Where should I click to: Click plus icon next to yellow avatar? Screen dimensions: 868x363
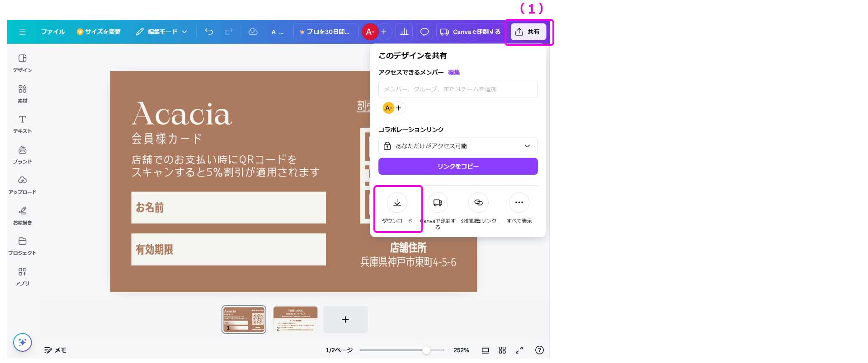coord(399,108)
